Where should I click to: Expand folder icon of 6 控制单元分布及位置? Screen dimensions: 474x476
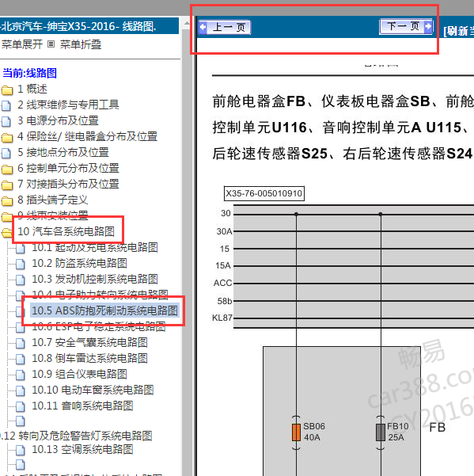pos(7,169)
